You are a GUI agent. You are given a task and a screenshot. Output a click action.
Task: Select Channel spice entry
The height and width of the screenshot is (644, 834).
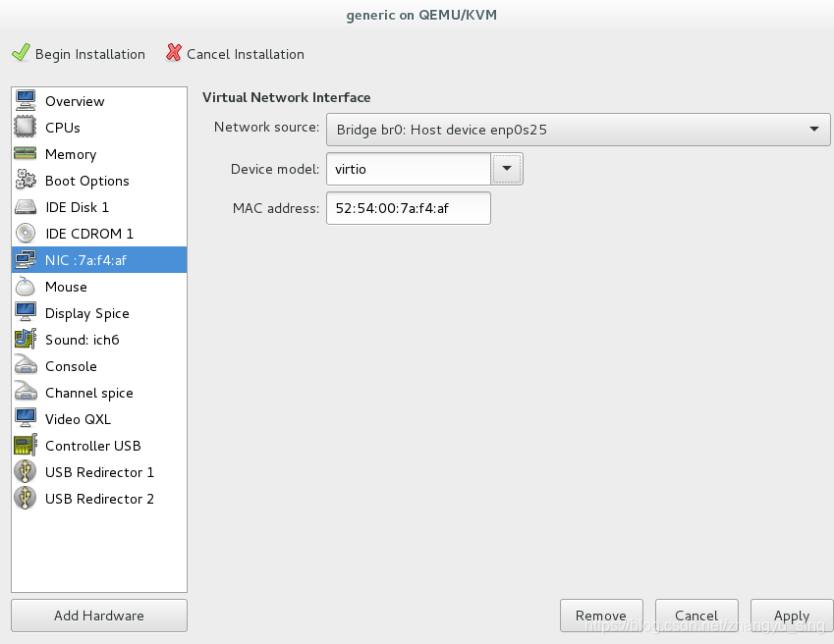point(99,394)
